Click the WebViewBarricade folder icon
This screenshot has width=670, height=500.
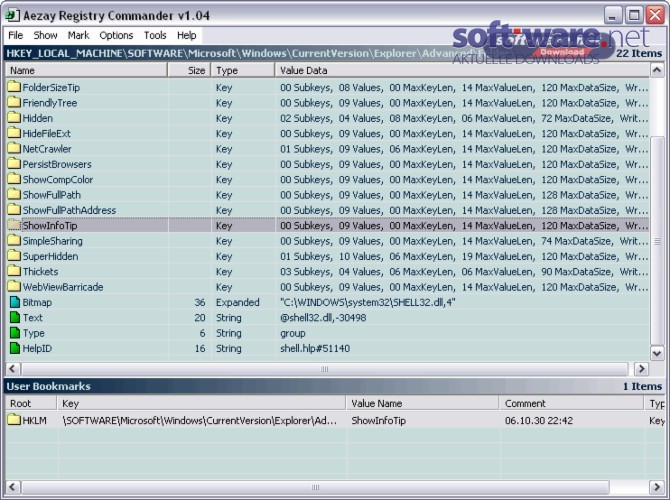(14, 287)
